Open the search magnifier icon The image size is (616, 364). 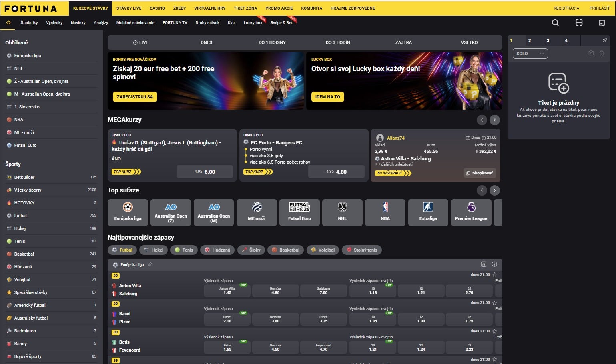(555, 23)
